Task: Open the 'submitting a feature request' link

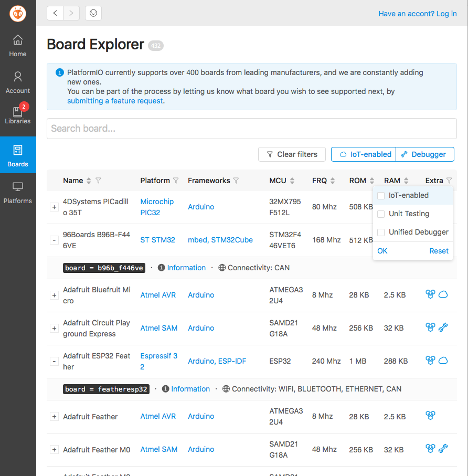Action: [x=115, y=101]
